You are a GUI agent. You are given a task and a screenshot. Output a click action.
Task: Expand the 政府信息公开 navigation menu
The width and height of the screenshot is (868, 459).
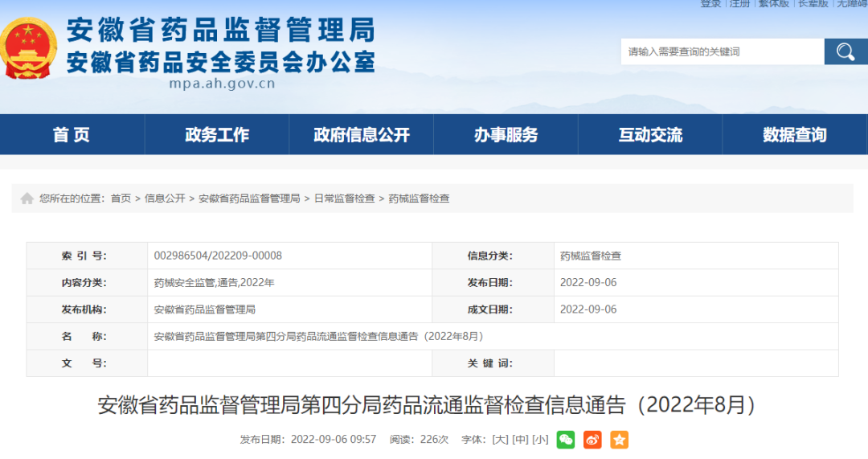(x=362, y=135)
